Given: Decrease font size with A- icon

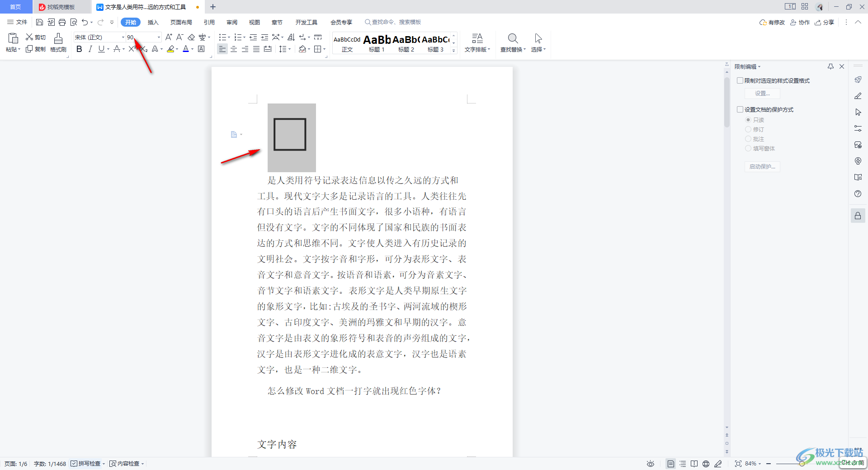Looking at the screenshot, I should point(179,37).
